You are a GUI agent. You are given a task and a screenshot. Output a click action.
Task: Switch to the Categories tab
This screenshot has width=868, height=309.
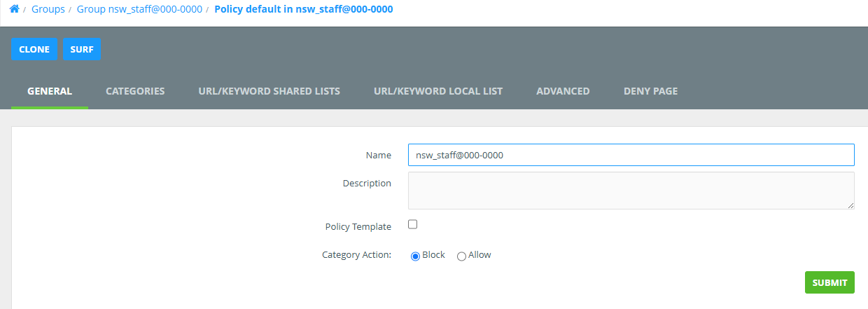135,91
